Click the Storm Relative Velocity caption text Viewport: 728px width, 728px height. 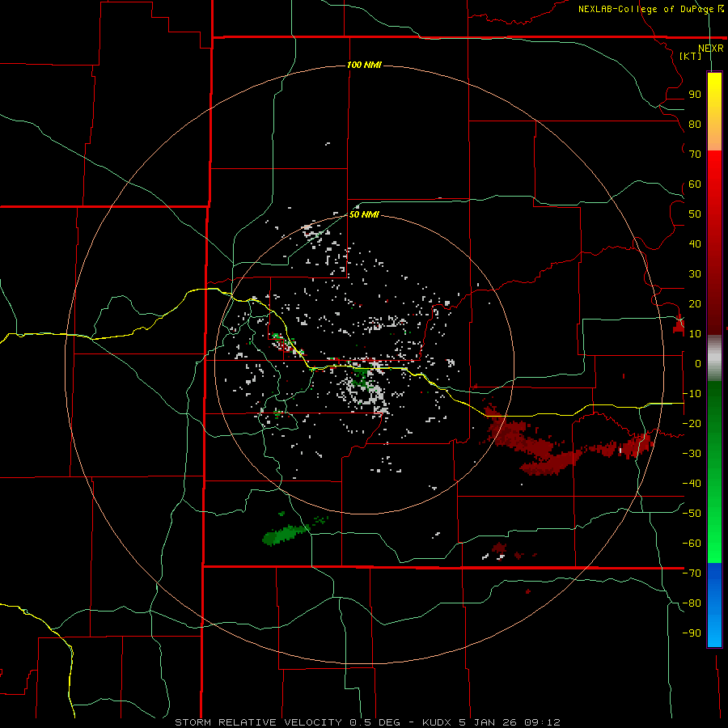pos(367,722)
